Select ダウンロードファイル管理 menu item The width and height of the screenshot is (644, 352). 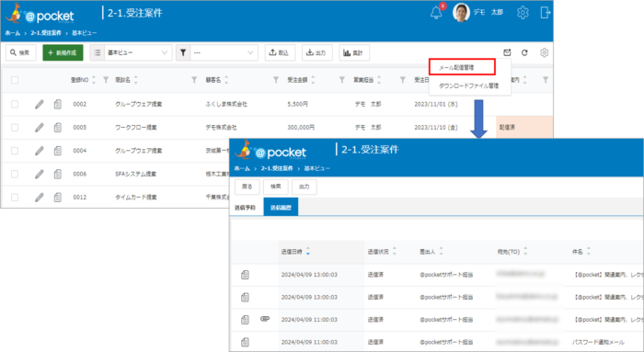(x=468, y=85)
